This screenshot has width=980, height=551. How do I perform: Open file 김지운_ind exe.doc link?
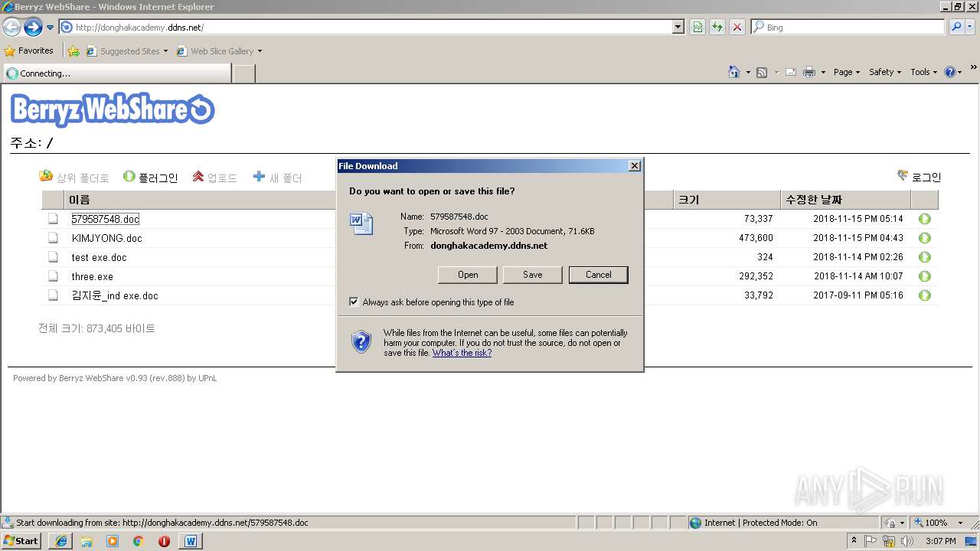[115, 295]
